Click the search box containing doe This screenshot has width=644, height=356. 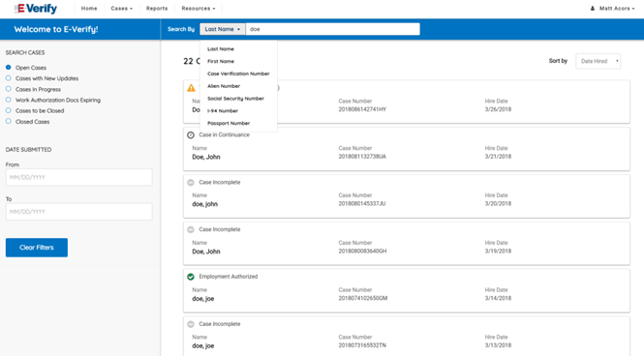333,29
